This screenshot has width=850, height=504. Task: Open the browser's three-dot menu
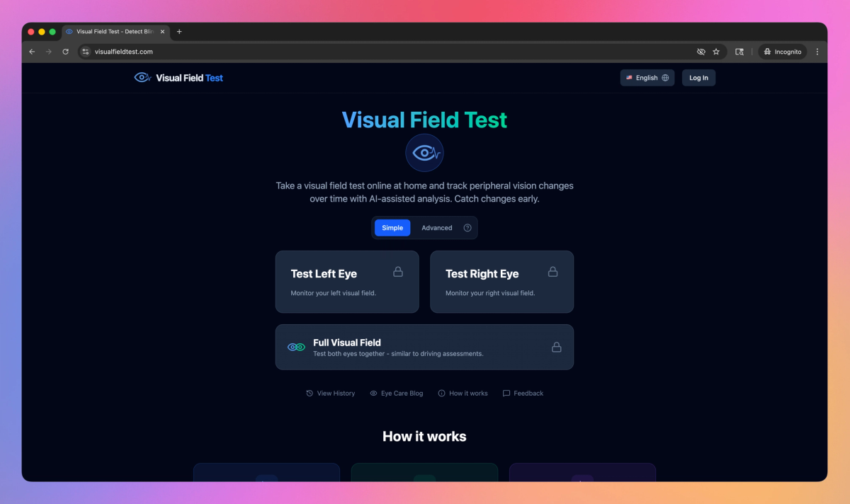(817, 51)
